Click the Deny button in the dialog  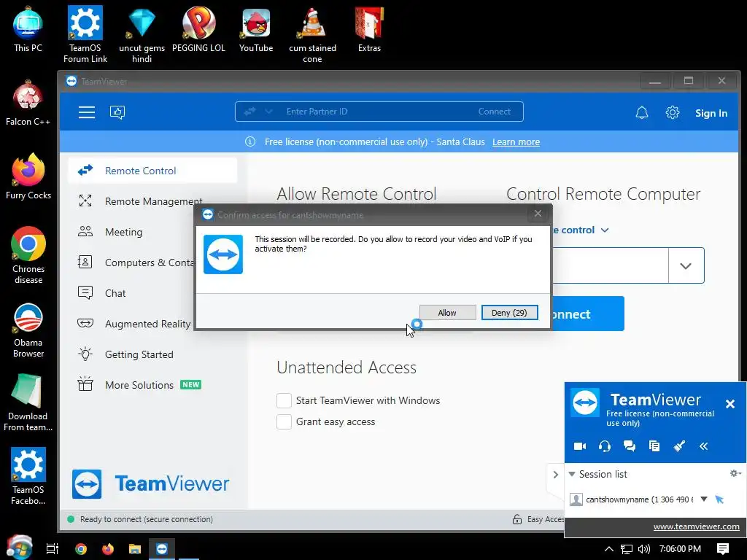pyautogui.click(x=509, y=313)
